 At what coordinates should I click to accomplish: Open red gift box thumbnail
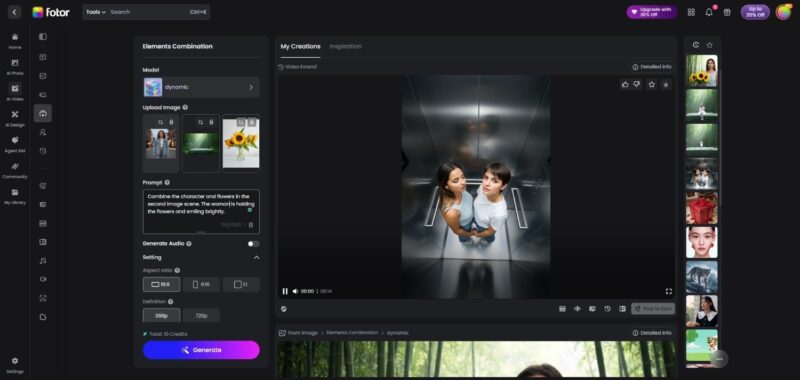tap(702, 208)
